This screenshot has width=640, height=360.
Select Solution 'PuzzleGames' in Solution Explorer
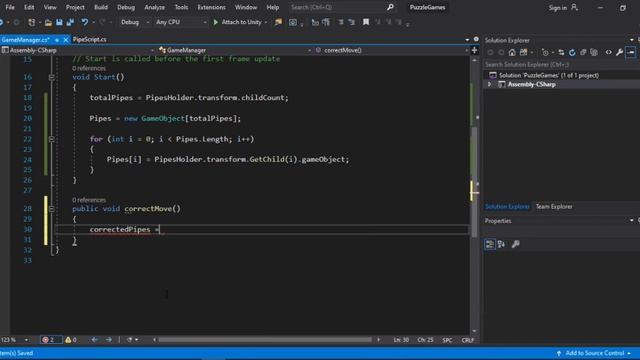548,76
